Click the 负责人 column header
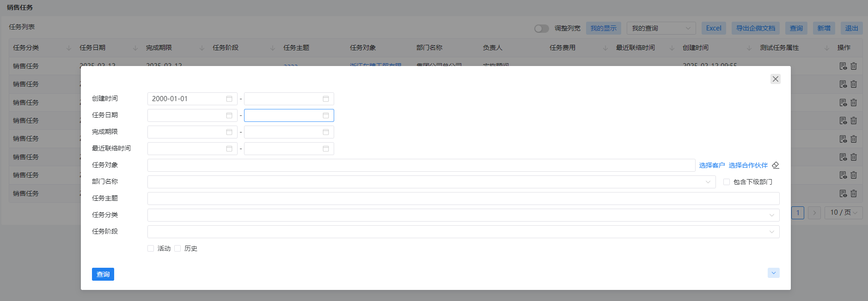Viewport: 868px width, 301px height. (493, 48)
